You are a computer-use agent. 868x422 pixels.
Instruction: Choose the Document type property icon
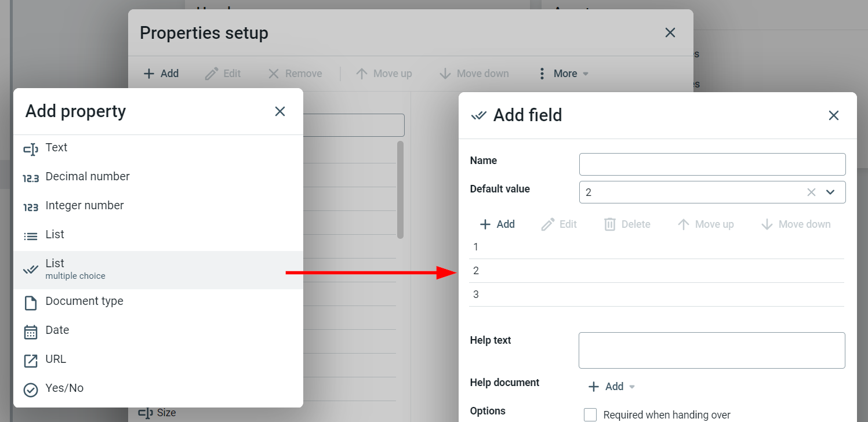click(x=31, y=303)
